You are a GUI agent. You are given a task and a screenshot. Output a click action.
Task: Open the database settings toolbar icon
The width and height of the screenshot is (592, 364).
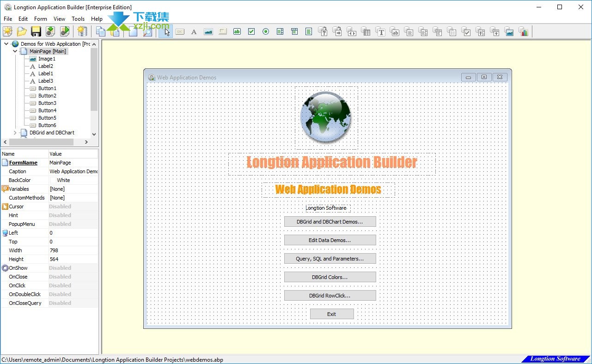tap(82, 31)
